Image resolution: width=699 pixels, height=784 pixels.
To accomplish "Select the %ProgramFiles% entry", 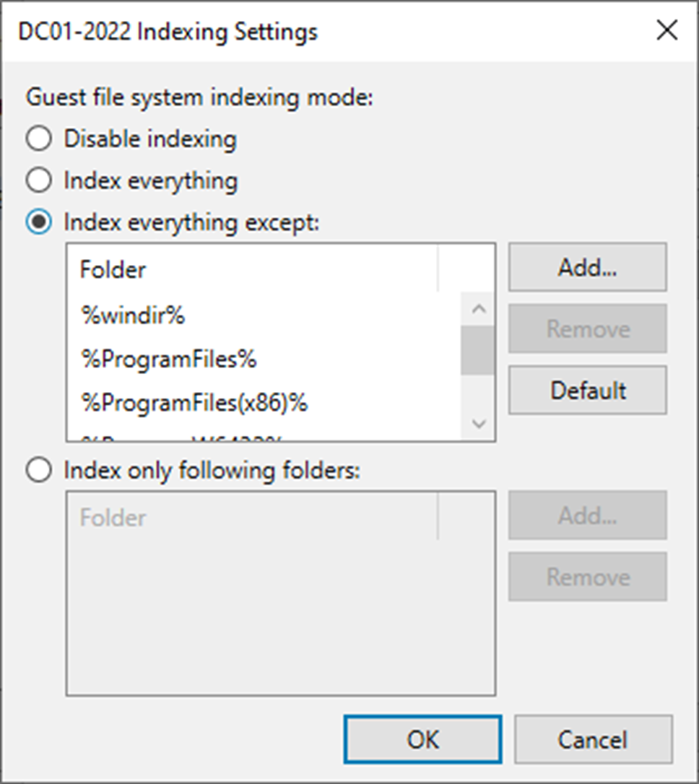I will 169,359.
